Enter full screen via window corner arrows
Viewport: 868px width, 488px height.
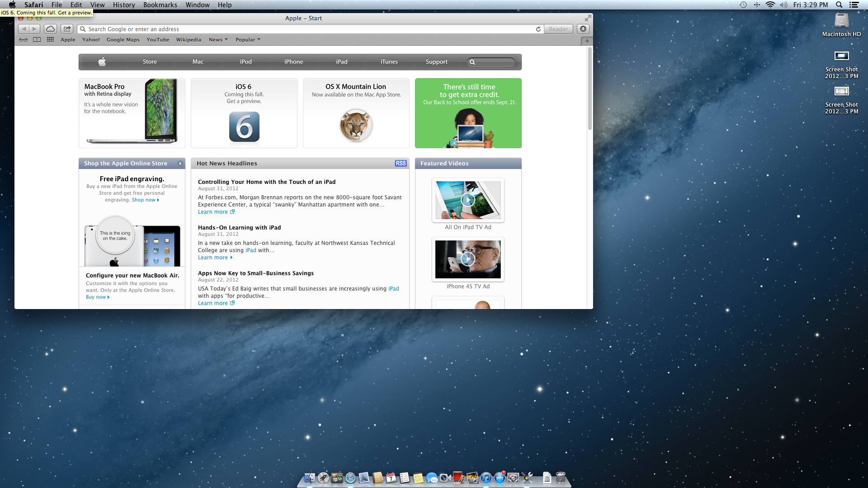[588, 18]
